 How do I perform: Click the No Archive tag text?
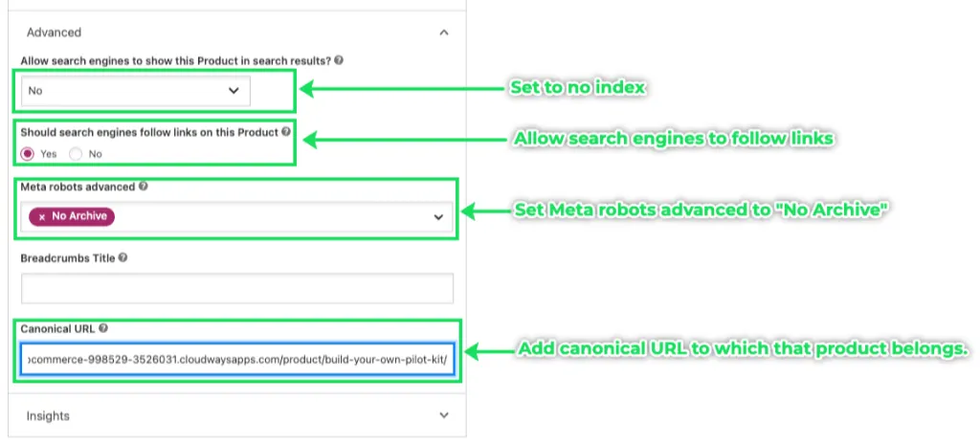[79, 216]
